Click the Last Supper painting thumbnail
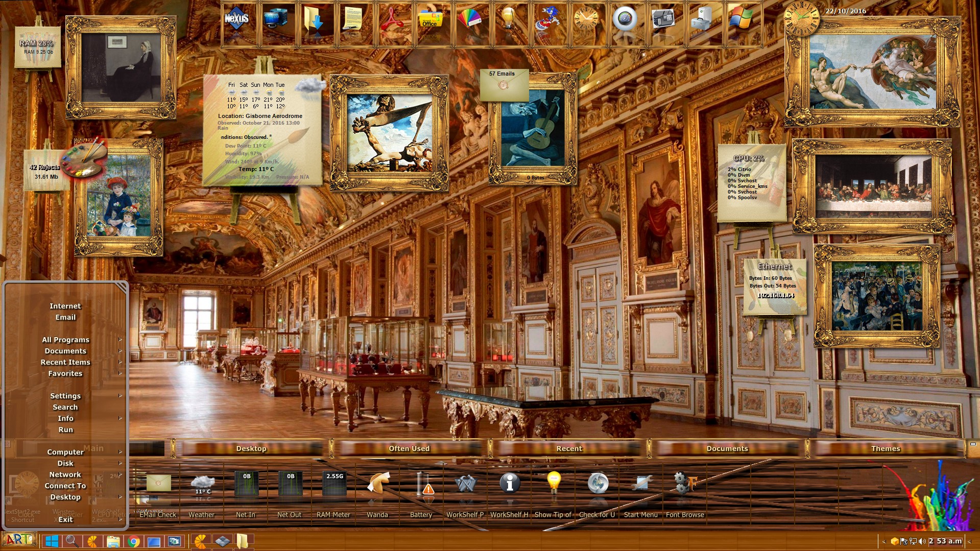The height and width of the screenshot is (551, 980). tap(872, 186)
